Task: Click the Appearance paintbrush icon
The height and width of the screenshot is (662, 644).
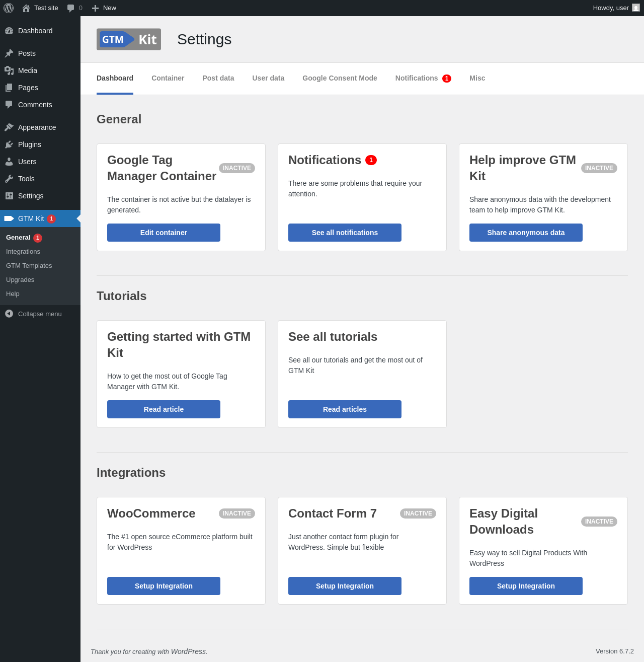Action: pyautogui.click(x=9, y=127)
